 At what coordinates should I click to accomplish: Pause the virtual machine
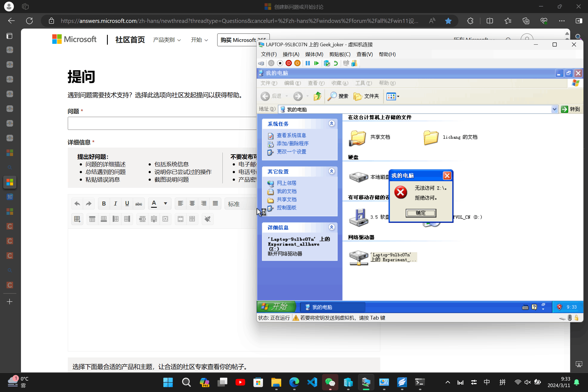coord(308,63)
